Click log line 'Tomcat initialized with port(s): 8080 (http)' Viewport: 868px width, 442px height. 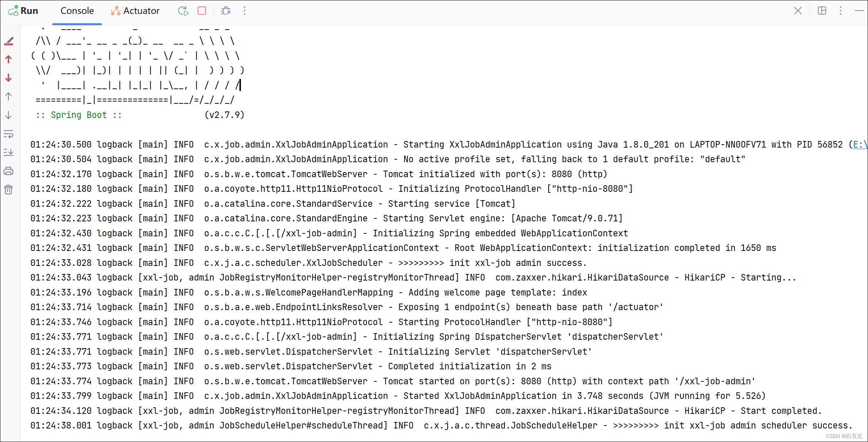click(x=319, y=174)
